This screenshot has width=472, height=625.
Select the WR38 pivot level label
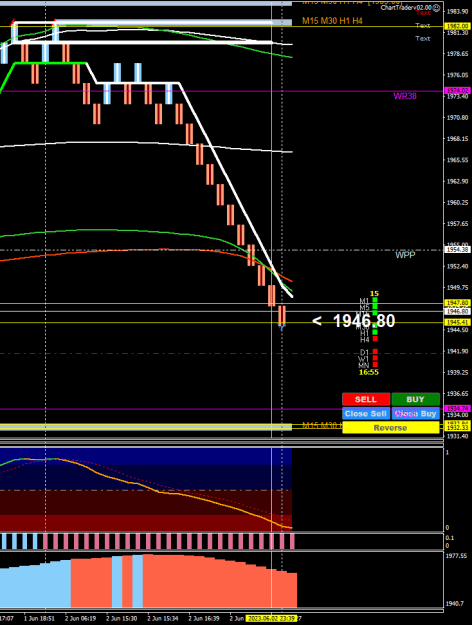pos(405,96)
